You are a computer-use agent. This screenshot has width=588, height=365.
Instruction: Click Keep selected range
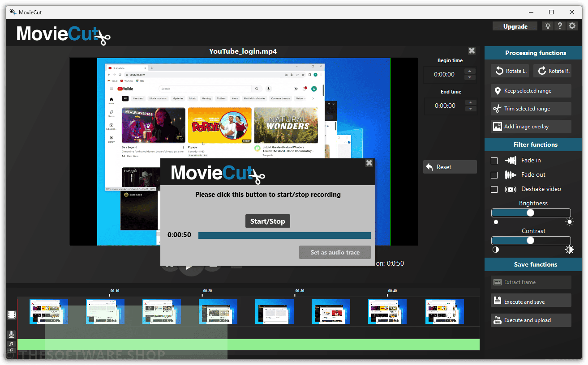tap(531, 91)
